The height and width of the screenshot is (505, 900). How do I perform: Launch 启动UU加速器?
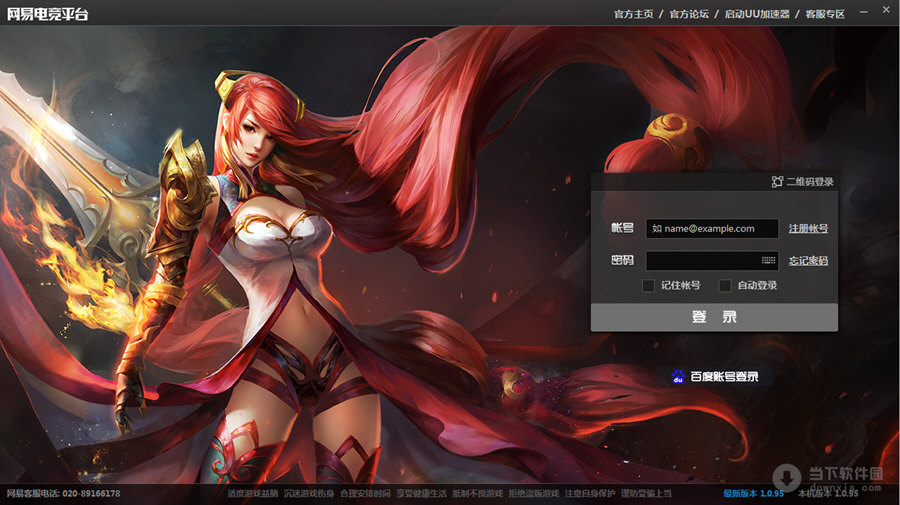(757, 14)
